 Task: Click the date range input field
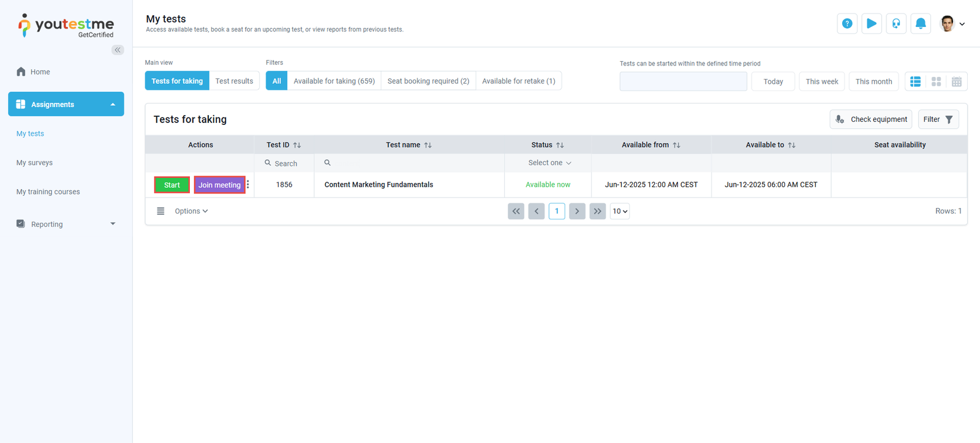[x=683, y=81]
